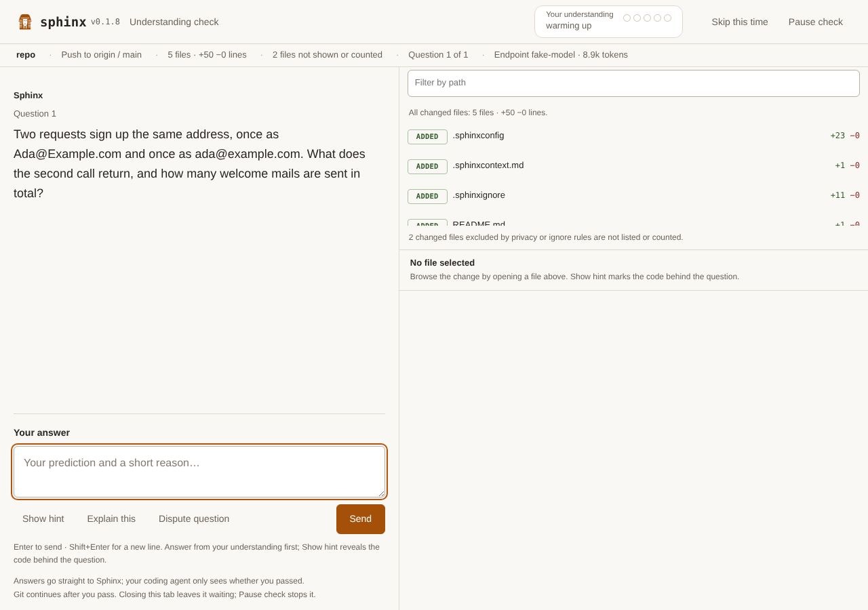The height and width of the screenshot is (610, 868).
Task: Click the 'Your understanding warming up' indicator
Action: 608,22
